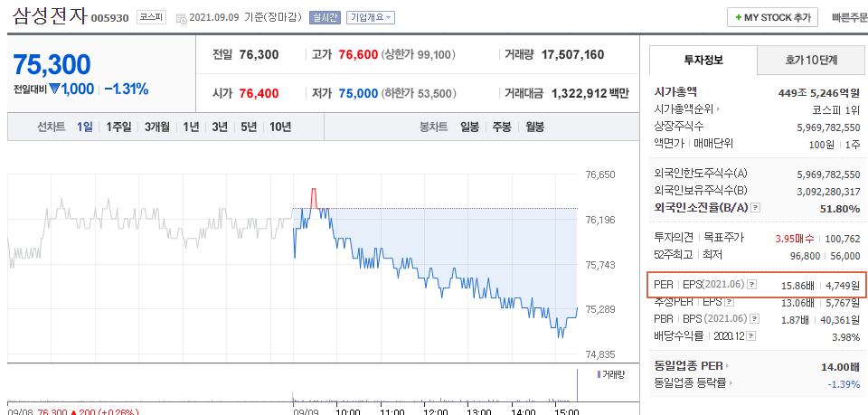Click the 코스피 market badge
This screenshot has height=415, width=868.
151,18
